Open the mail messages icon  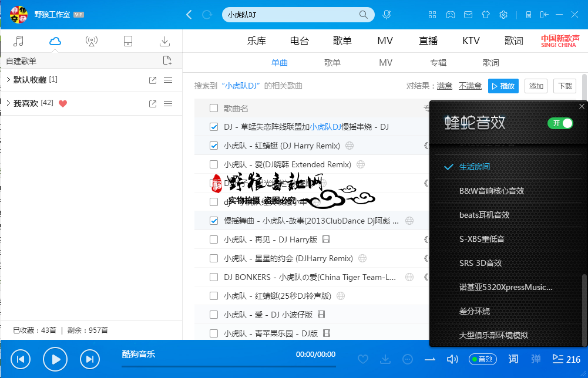[x=468, y=15]
